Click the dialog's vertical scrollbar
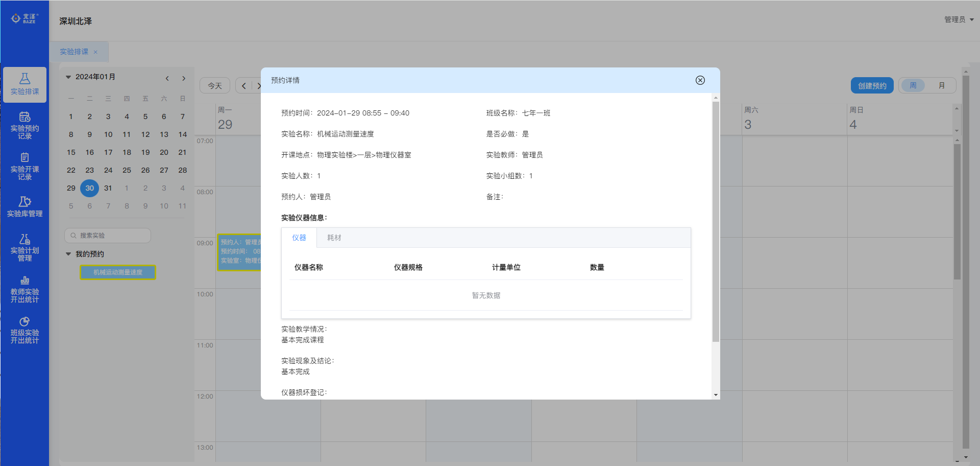 tap(716, 220)
